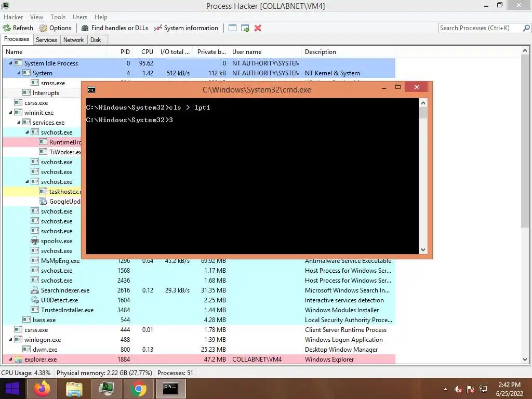
Task: Click Search Processes input field
Action: tap(480, 28)
